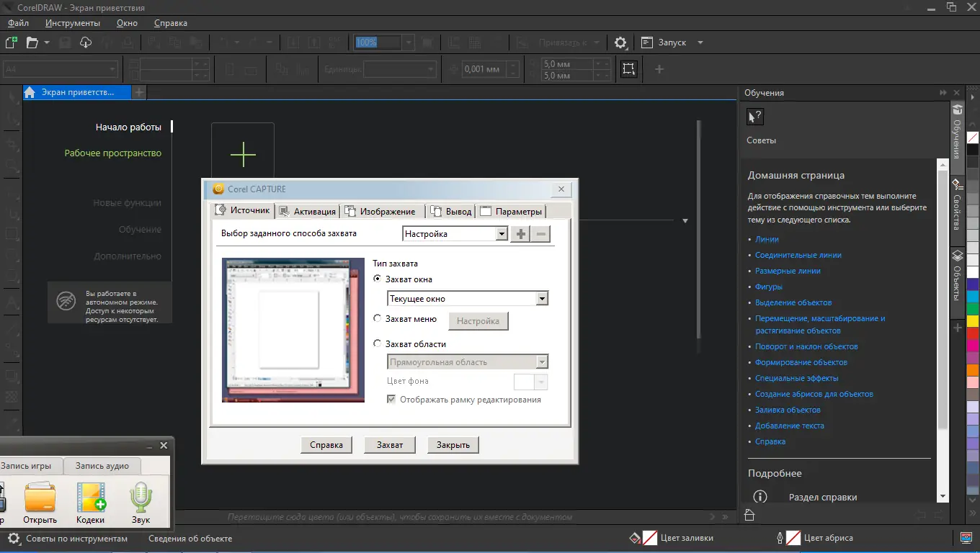Open the Options gear icon

[x=620, y=42]
